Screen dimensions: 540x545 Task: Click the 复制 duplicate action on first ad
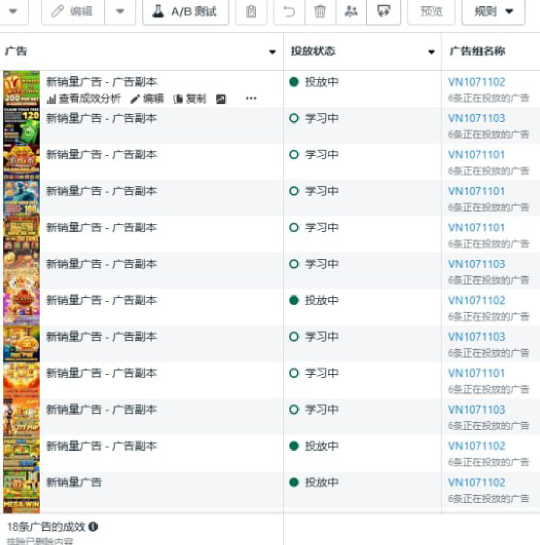190,99
